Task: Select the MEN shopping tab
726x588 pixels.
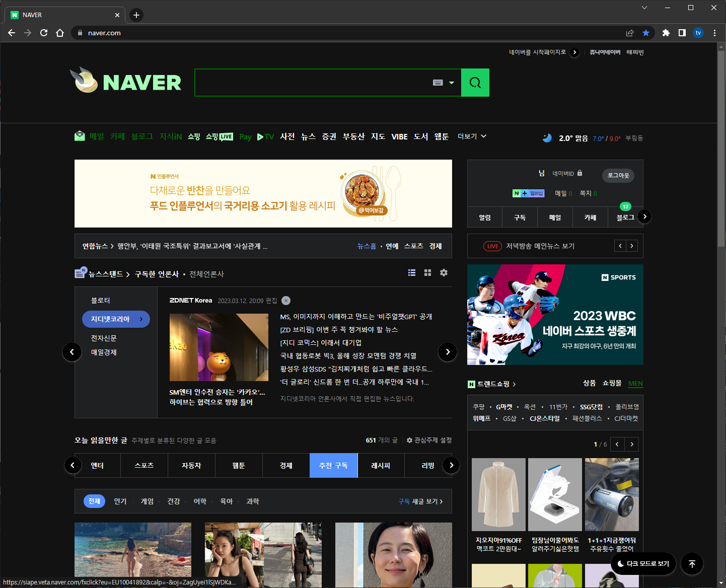Action: [x=635, y=383]
